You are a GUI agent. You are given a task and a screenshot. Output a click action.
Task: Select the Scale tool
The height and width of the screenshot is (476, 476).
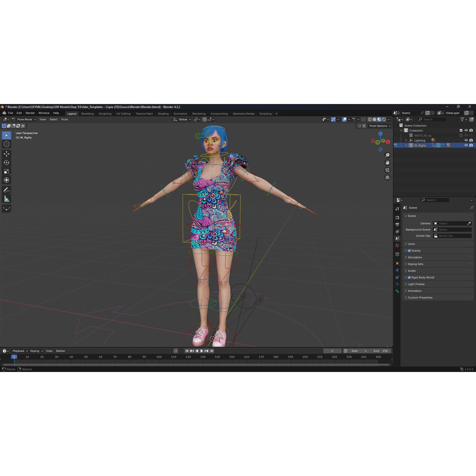point(6,171)
